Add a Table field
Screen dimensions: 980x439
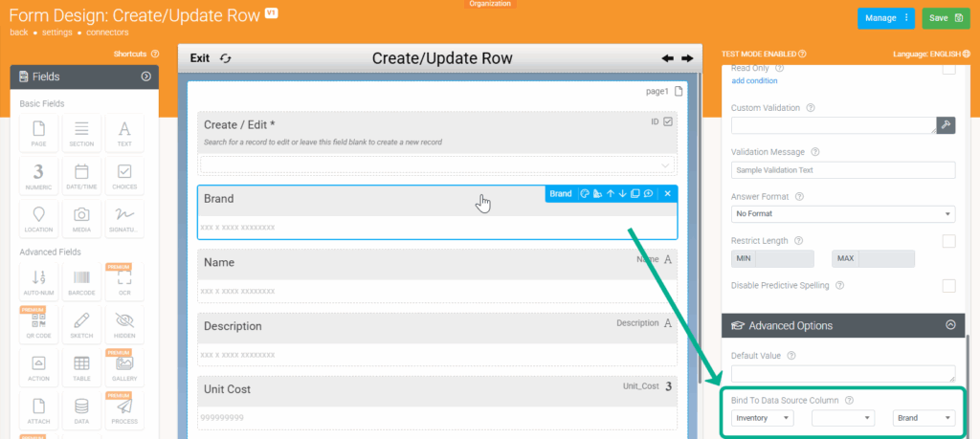click(81, 368)
